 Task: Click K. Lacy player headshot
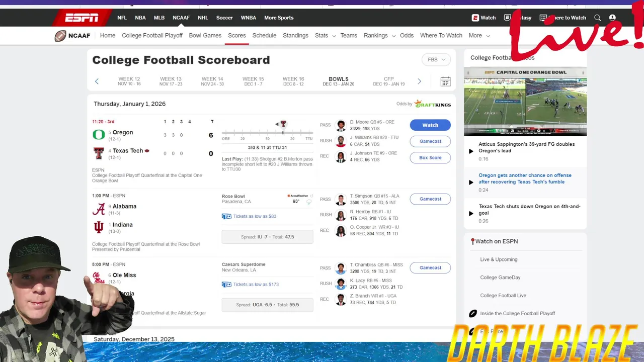pyautogui.click(x=341, y=284)
